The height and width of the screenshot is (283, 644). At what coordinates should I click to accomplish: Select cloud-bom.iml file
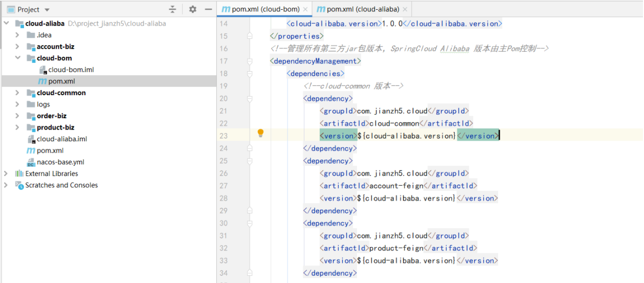pos(71,70)
